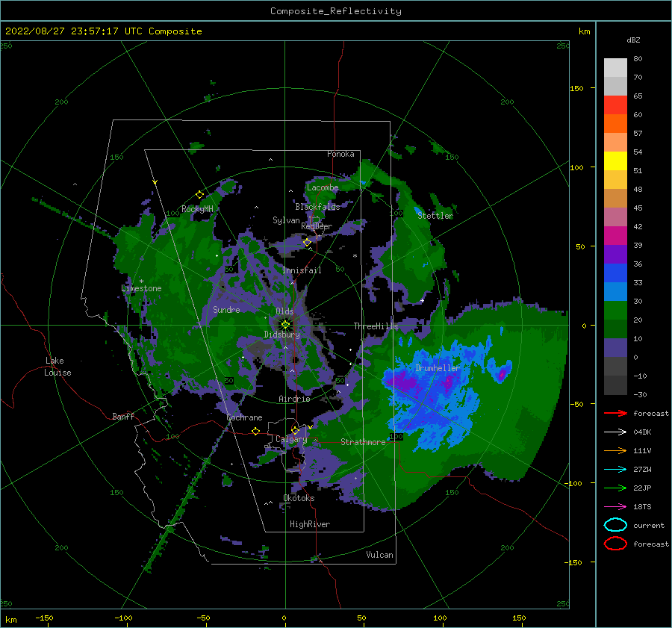This screenshot has width=672, height=628.
Task: Click the yellow diamond marker below RedDeer
Action: click(308, 242)
